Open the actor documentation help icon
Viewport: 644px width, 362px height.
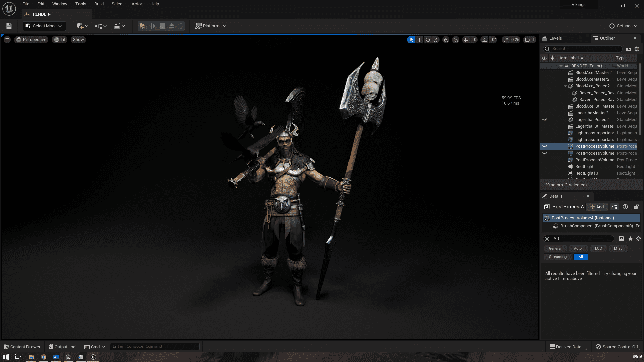625,207
